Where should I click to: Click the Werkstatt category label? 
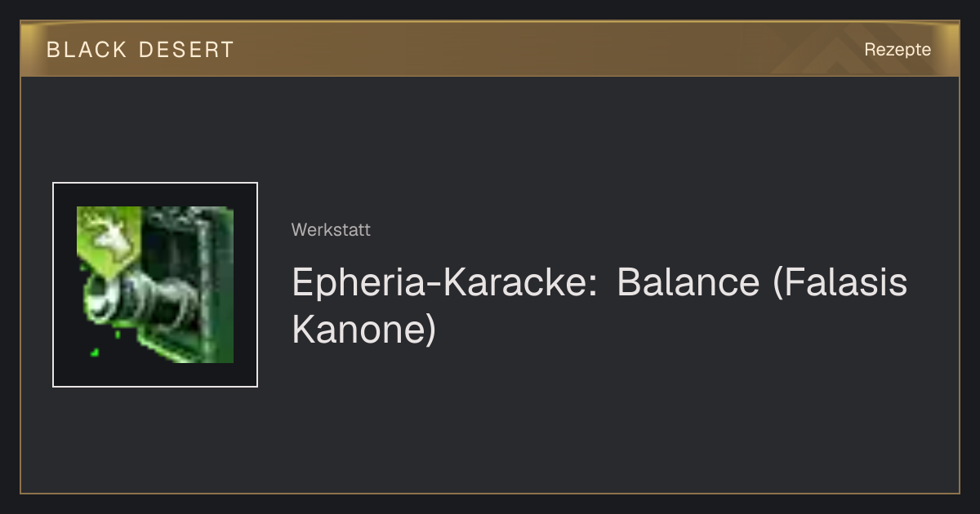click(331, 230)
